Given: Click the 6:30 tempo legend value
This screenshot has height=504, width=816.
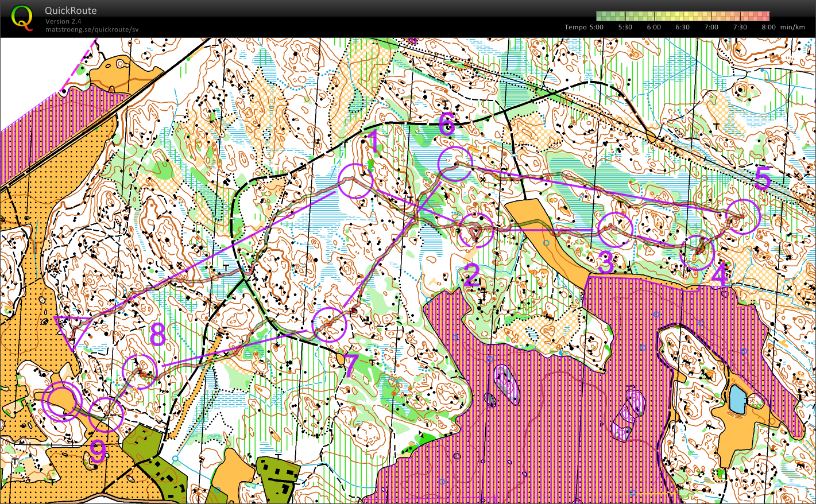Looking at the screenshot, I should point(683,27).
